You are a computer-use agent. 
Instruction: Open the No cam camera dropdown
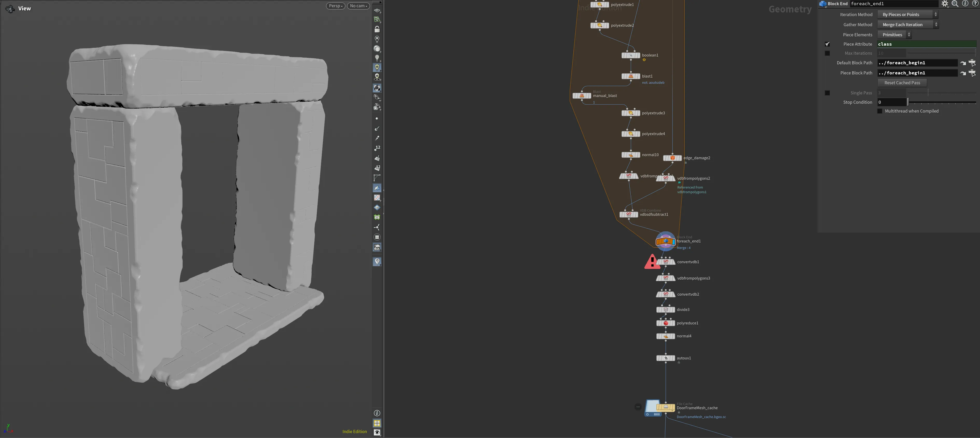pyautogui.click(x=358, y=6)
